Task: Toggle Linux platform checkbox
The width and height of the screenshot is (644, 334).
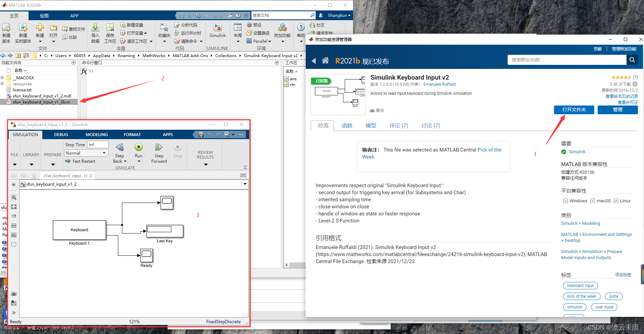Action: coord(616,201)
